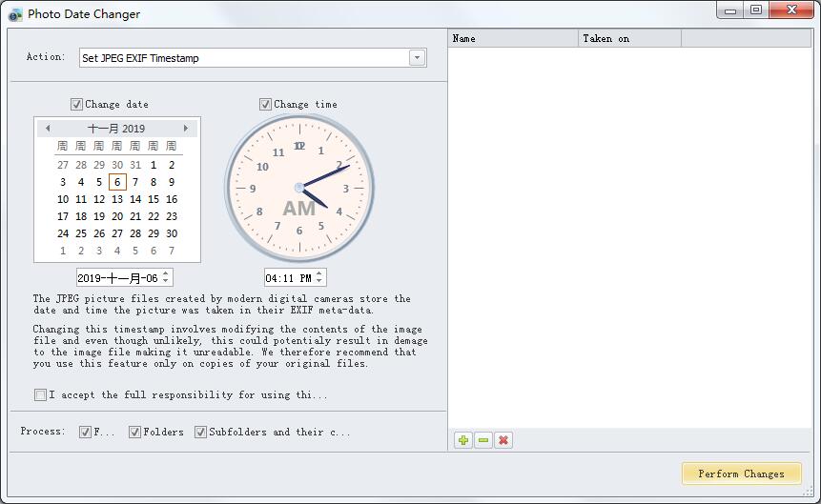Select day 8 in the calendar
This screenshot has width=821, height=504.
coord(154,182)
